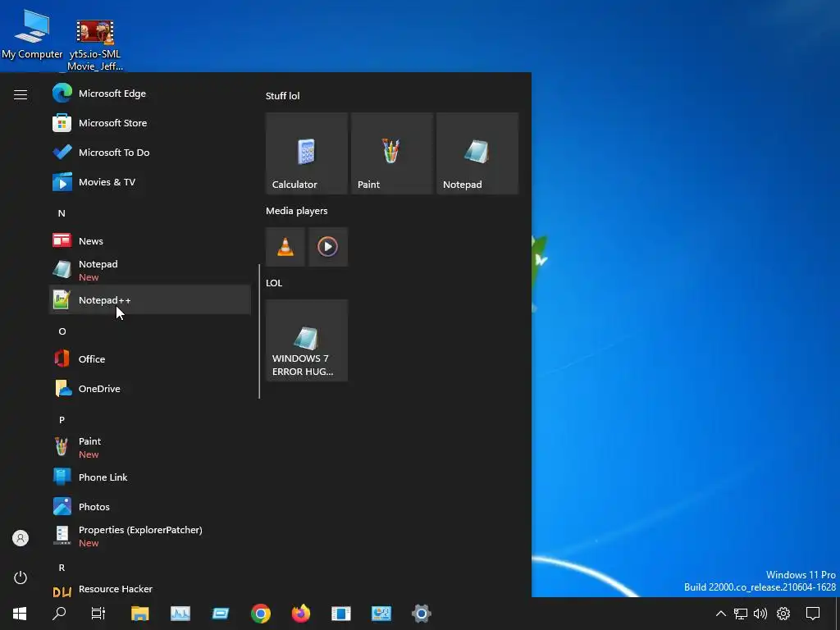Select the yt5s.io-SML Movie video file
This screenshot has height=630, width=840.
[x=95, y=45]
